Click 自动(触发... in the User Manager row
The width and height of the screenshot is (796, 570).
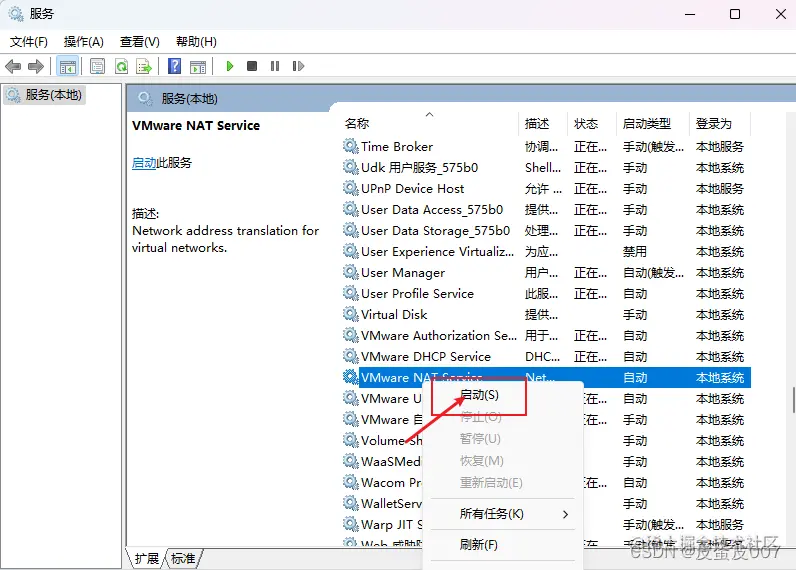[653, 273]
